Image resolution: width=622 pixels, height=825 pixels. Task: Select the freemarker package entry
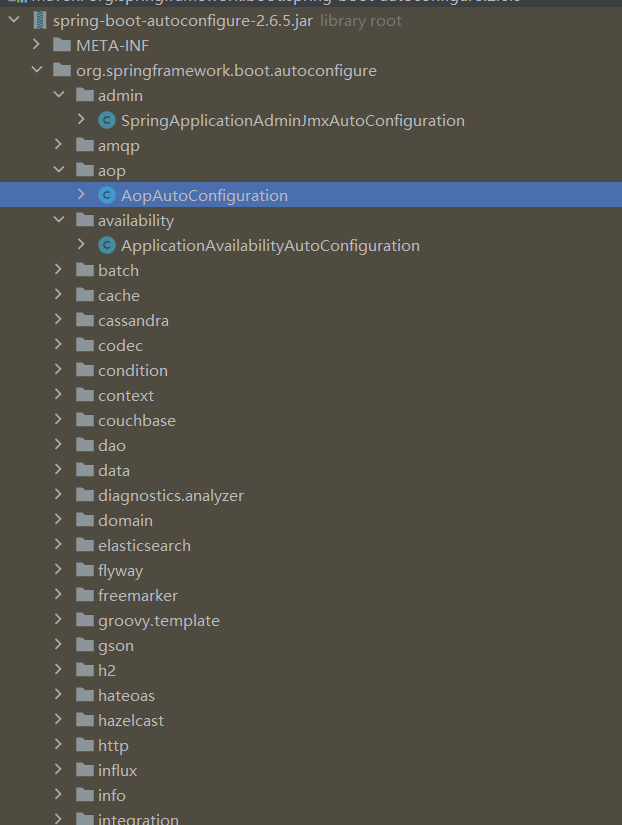137,596
